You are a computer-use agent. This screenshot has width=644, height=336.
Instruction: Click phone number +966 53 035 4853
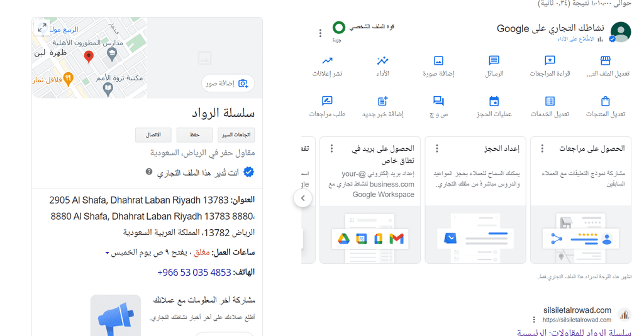click(x=194, y=273)
